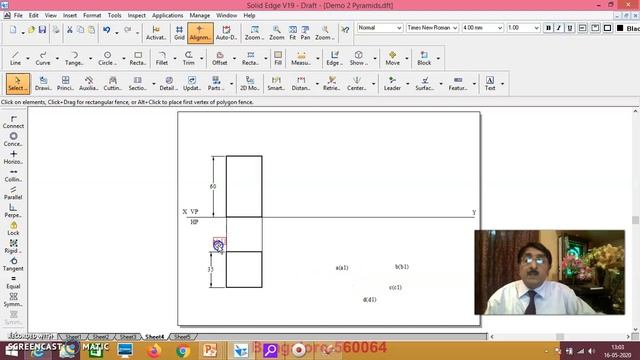This screenshot has width=640, height=360.
Task: Choose the Fillet tool
Action: (162, 58)
